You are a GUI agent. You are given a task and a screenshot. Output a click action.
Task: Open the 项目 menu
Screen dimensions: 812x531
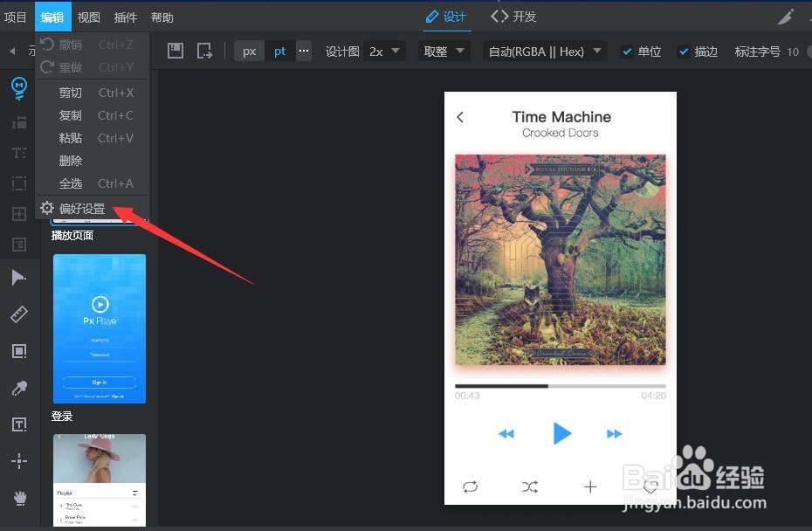click(15, 17)
